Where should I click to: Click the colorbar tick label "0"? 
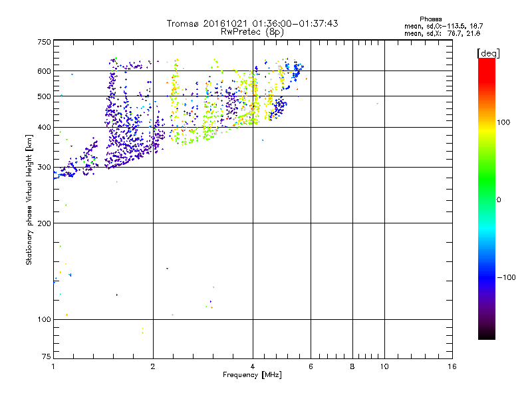click(x=499, y=200)
